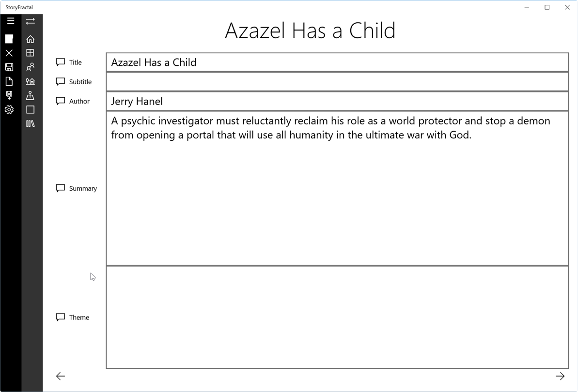Click the swap arrows icon in sidebar

(31, 21)
